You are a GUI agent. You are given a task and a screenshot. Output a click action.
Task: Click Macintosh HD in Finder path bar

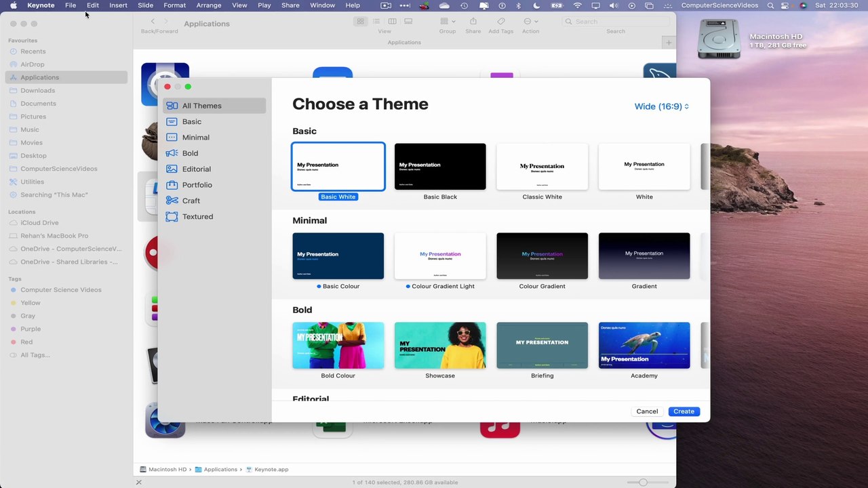[163, 470]
